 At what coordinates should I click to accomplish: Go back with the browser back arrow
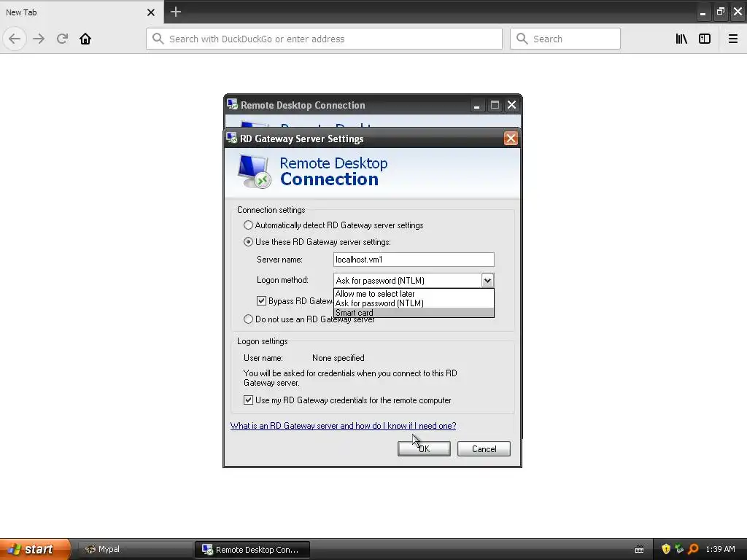(15, 39)
